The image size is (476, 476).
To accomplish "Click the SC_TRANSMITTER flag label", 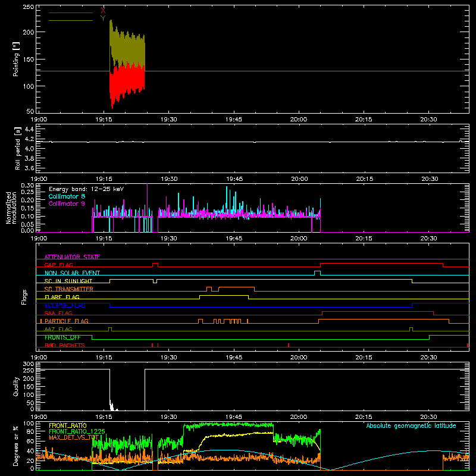I will (69, 289).
